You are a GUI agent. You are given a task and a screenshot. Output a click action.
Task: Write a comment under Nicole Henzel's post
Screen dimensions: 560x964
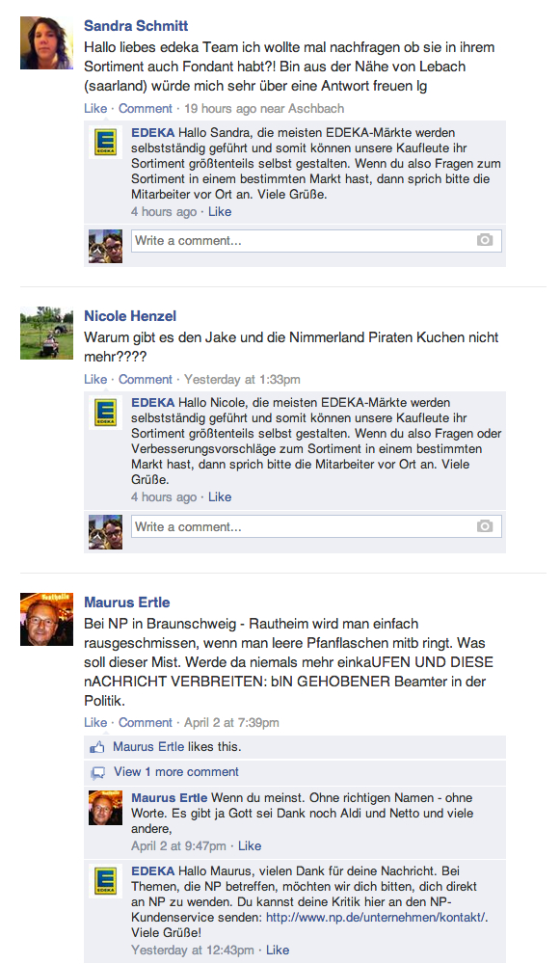coord(316,526)
